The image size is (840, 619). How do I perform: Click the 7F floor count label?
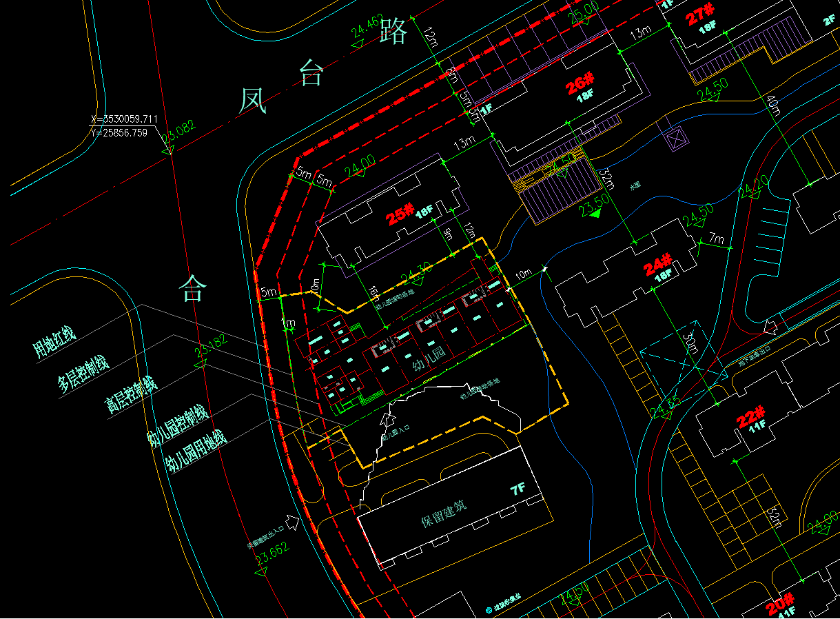(517, 490)
